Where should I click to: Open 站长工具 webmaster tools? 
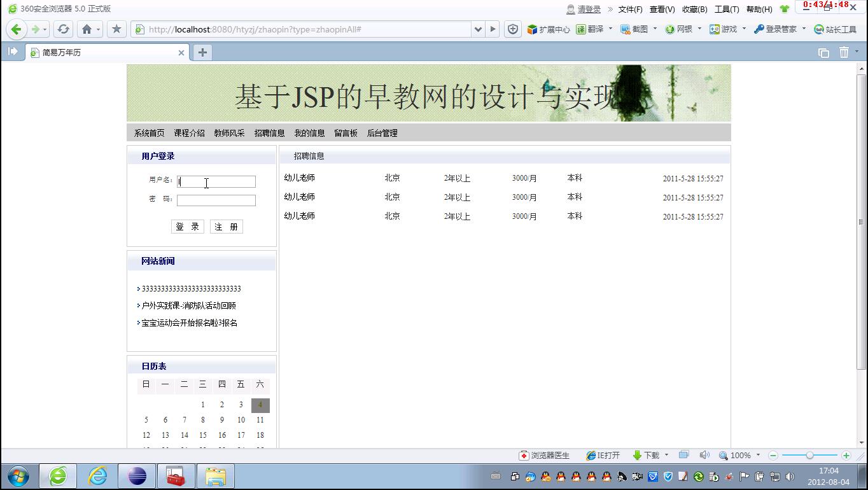836,29
